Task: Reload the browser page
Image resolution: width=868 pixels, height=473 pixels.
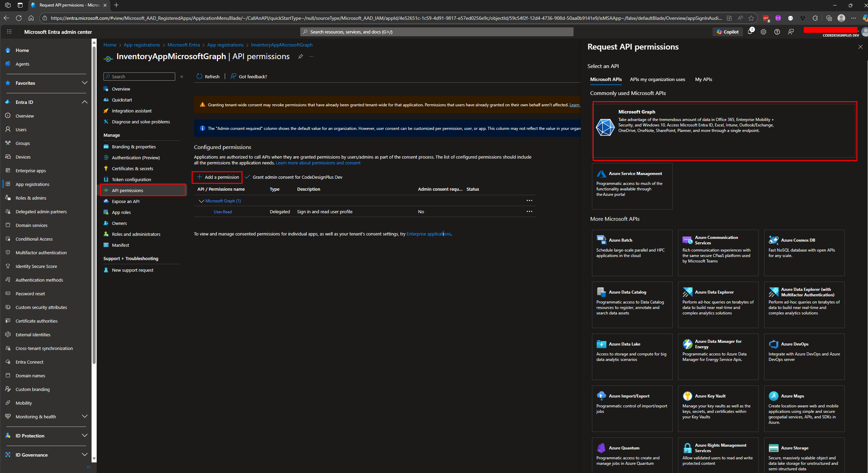Action: pos(19,18)
